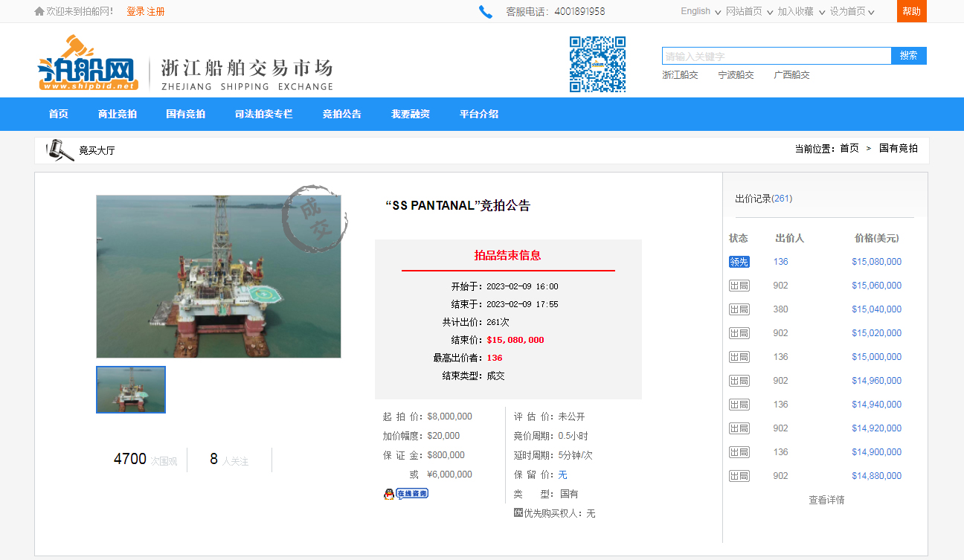
Task: Select the small rig thumbnail image
Action: (x=131, y=390)
